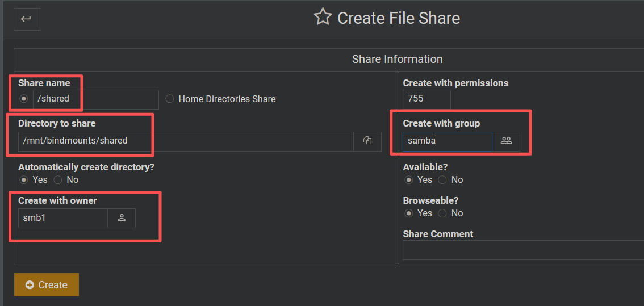The image size is (644, 306).
Task: Set Browseable to No
Action: [442, 213]
